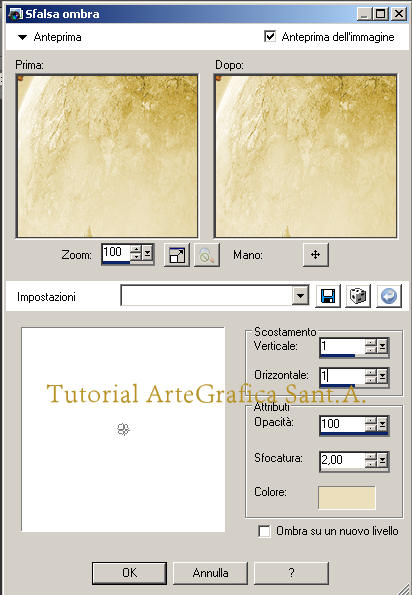
Task: Open the Colore shadow color swatch
Action: tap(347, 497)
